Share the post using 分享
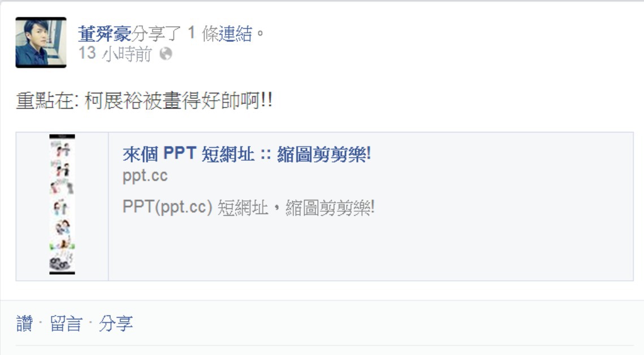644x355 pixels. pos(116,323)
